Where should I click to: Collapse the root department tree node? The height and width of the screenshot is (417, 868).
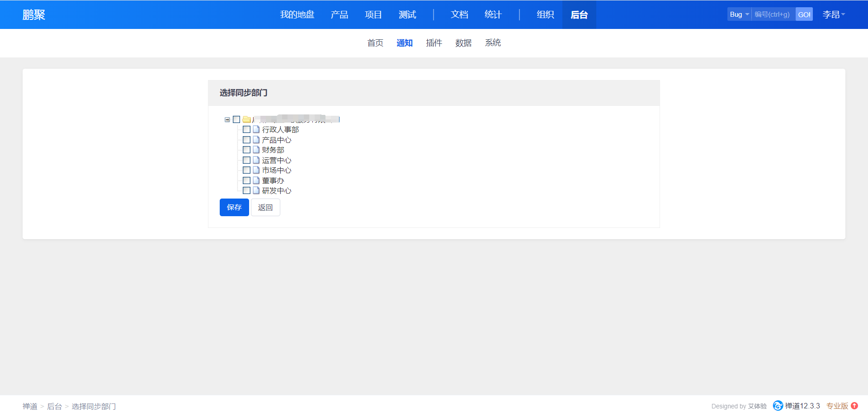tap(227, 120)
